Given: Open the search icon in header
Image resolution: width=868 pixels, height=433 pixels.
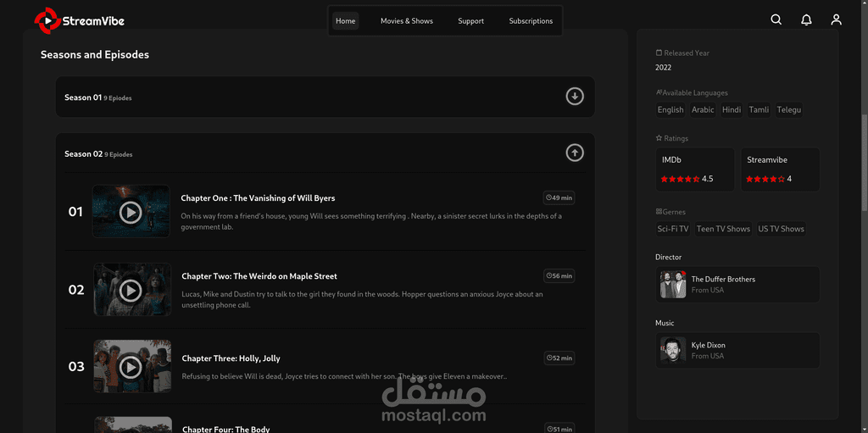Looking at the screenshot, I should 776,19.
